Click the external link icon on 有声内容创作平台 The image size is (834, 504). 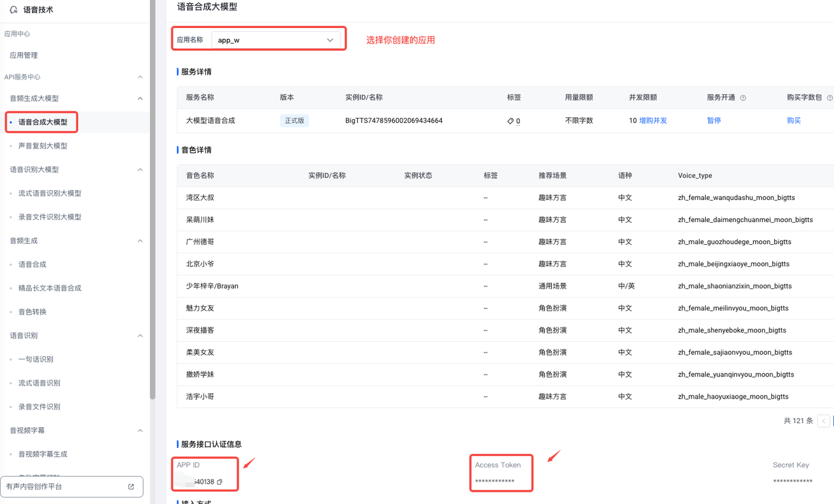tap(131, 486)
